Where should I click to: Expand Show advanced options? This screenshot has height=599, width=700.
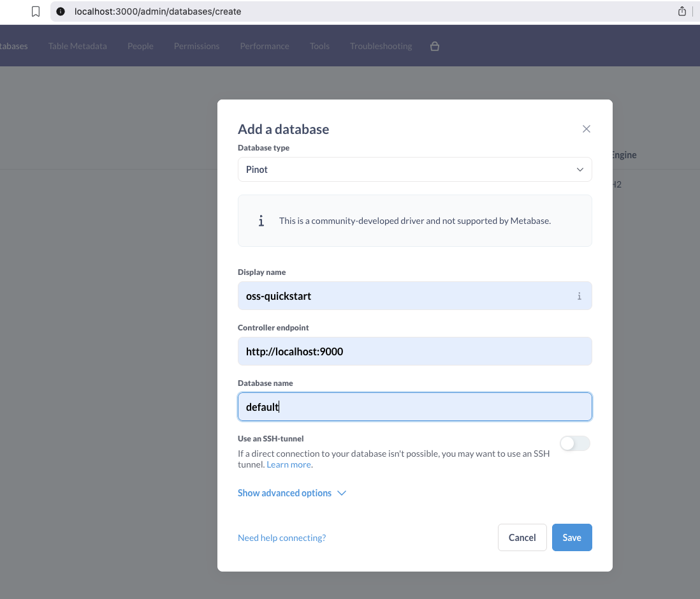(284, 493)
